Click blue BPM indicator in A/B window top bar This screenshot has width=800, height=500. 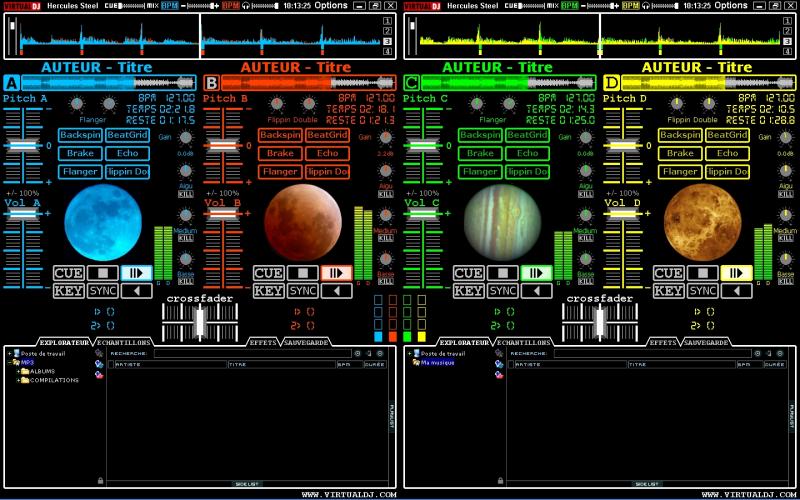[169, 6]
